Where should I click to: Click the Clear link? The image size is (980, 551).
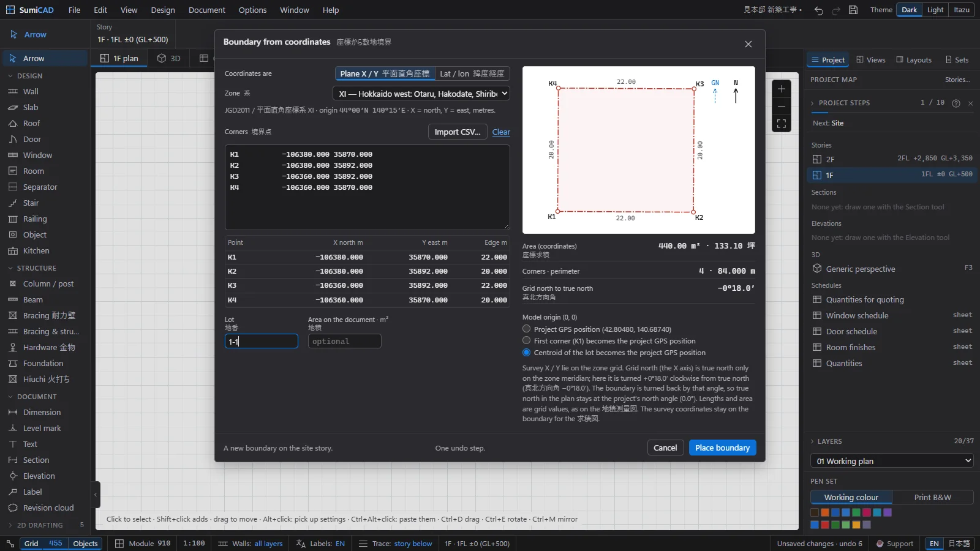point(501,132)
